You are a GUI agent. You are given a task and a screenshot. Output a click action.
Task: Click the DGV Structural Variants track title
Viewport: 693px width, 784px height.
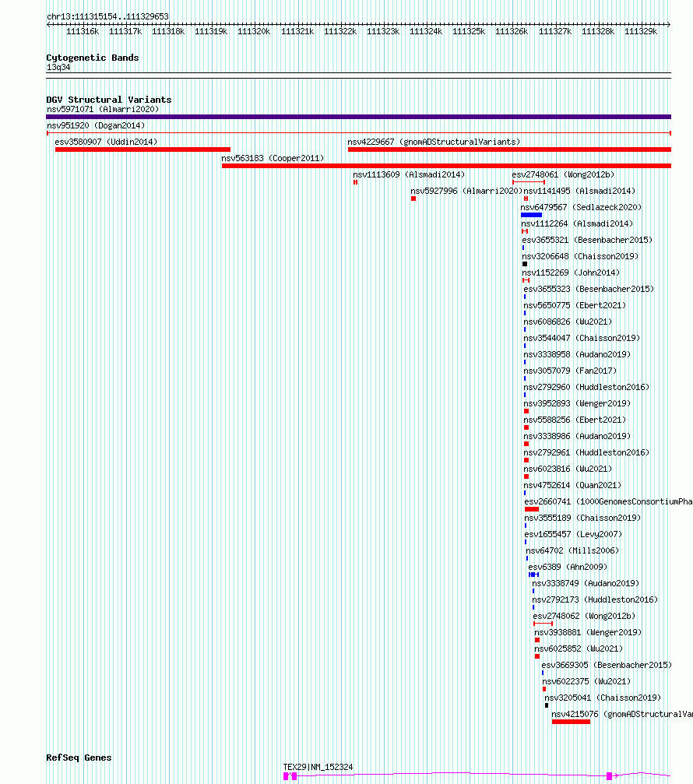point(109,100)
